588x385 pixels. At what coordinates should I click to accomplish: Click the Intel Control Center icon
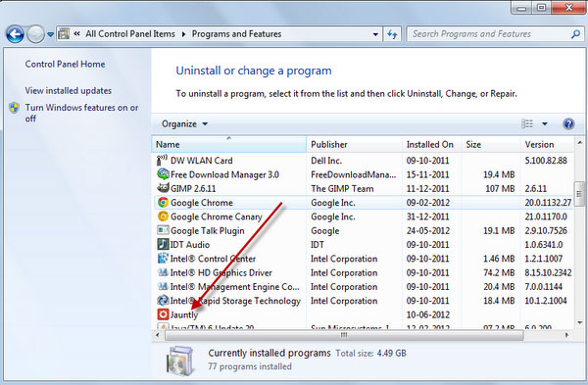tap(163, 259)
